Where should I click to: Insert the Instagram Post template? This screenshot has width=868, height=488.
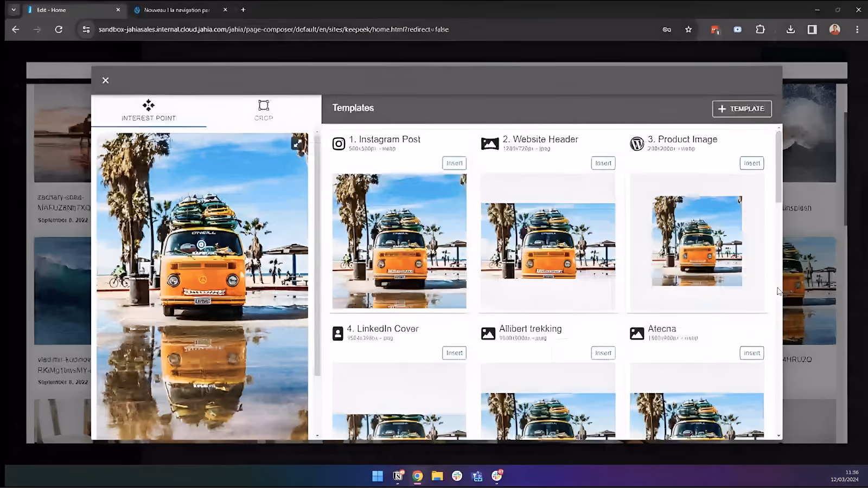coord(454,163)
